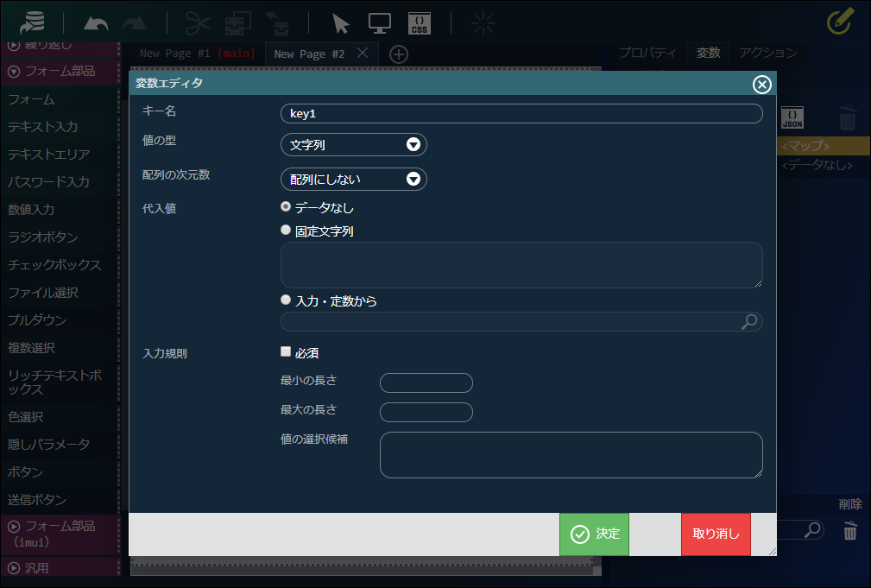Open the プロパティ tab

[647, 53]
